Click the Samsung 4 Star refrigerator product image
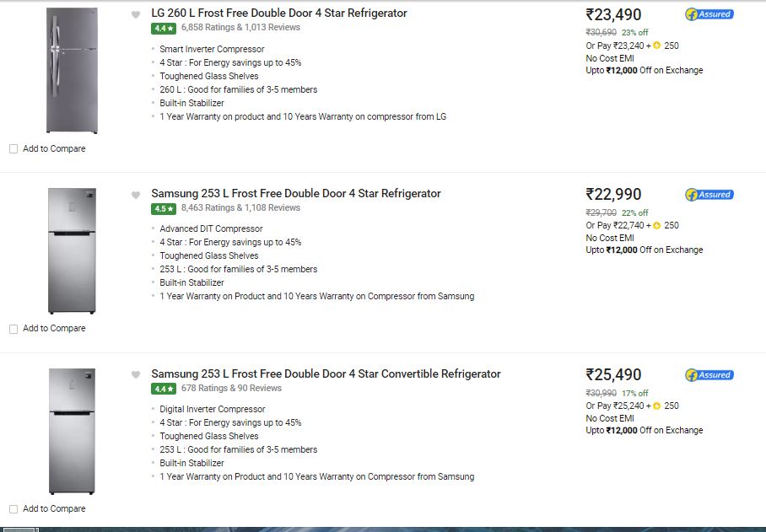This screenshot has width=766, height=532. click(x=72, y=251)
